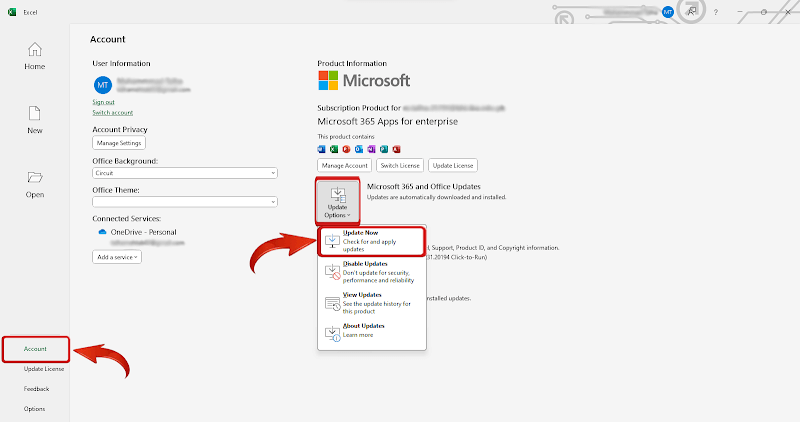This screenshot has width=800, height=422.
Task: Click the User Information heading
Action: (121, 63)
